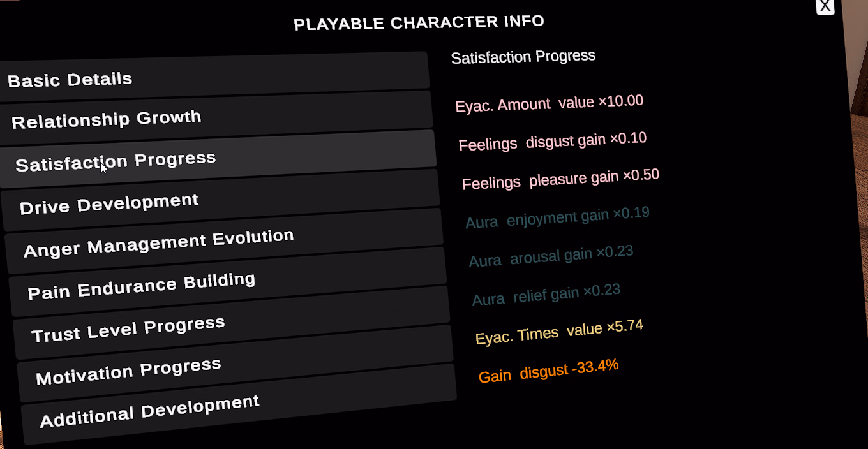The height and width of the screenshot is (449, 868).
Task: Open the Drive Development category
Action: 221,200
